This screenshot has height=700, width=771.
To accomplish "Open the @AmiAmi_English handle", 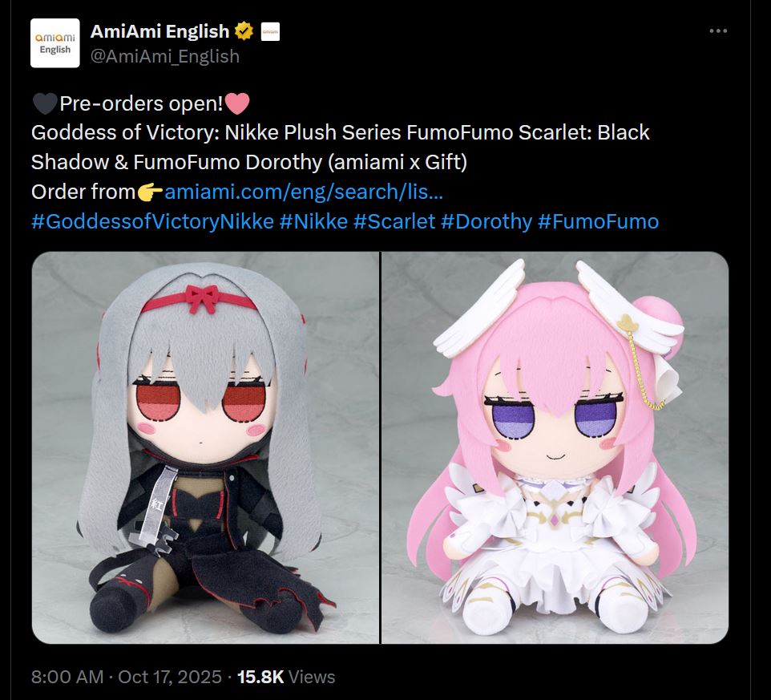I will (165, 57).
